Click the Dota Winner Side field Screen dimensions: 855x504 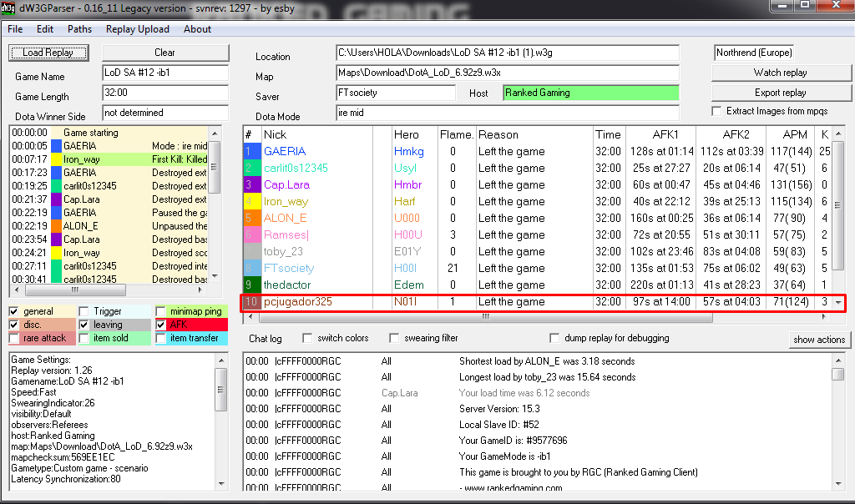click(165, 113)
